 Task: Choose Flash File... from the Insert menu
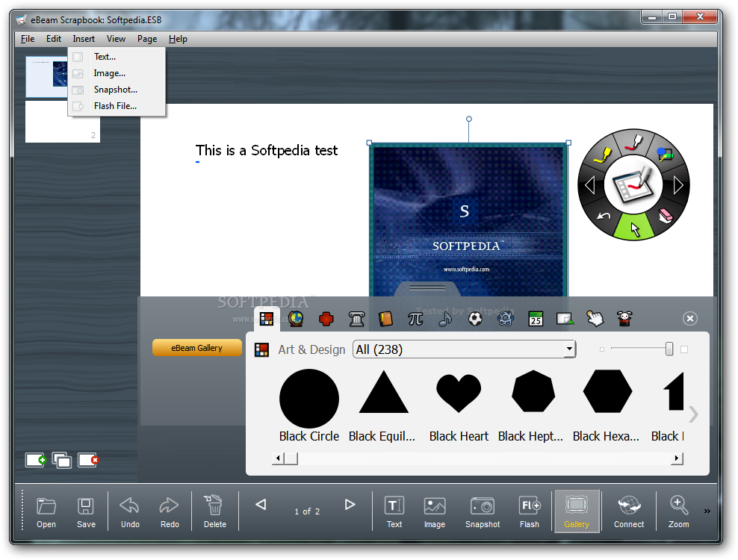pos(117,106)
